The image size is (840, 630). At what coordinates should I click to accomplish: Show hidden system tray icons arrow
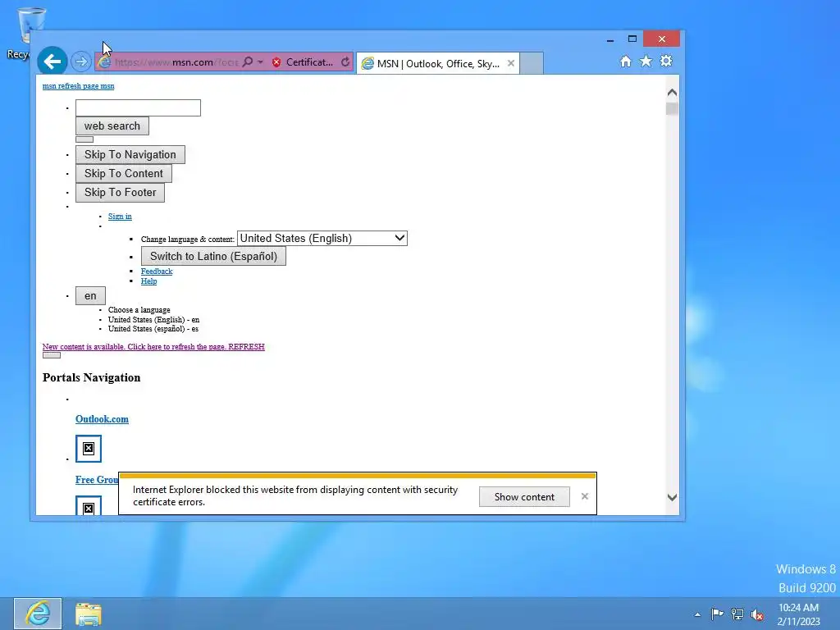(x=697, y=614)
